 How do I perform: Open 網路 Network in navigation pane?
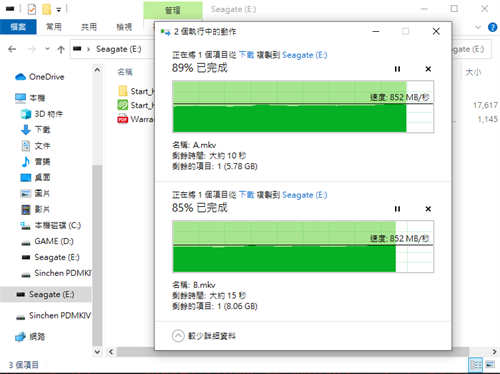click(30, 337)
